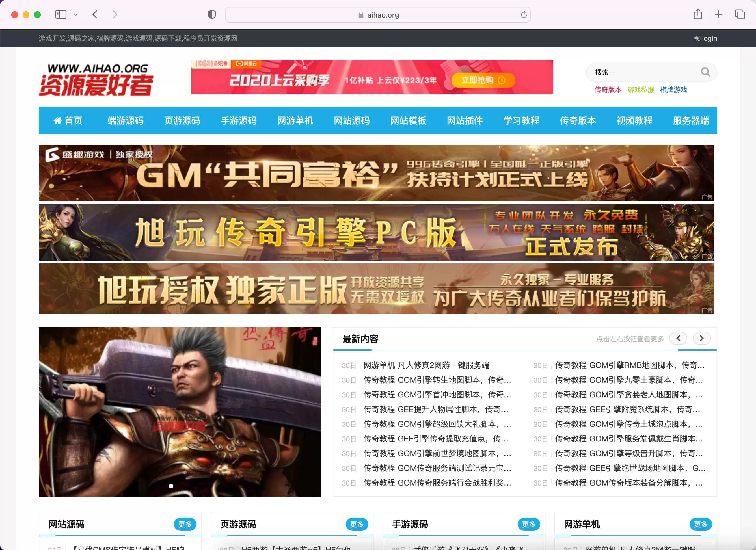This screenshot has width=756, height=550.
Task: Open GM共同富裕 banner advertisement
Action: [x=377, y=173]
